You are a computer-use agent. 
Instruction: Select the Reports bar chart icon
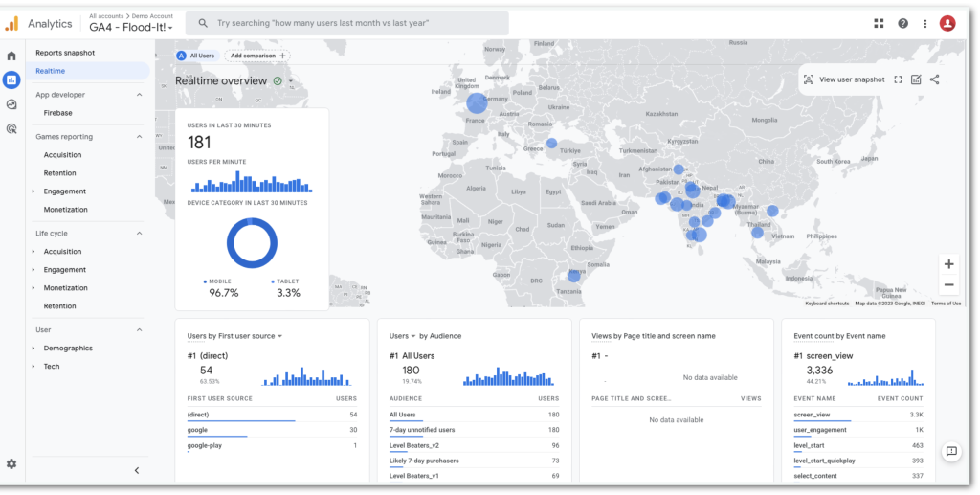11,80
